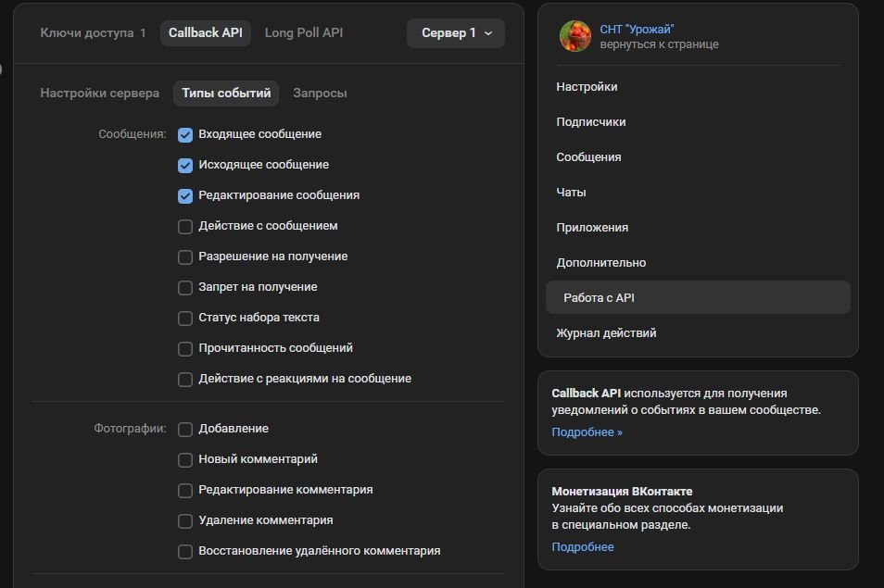Click the СНТ "Урожай" community name link
884x588 pixels.
[x=637, y=30]
